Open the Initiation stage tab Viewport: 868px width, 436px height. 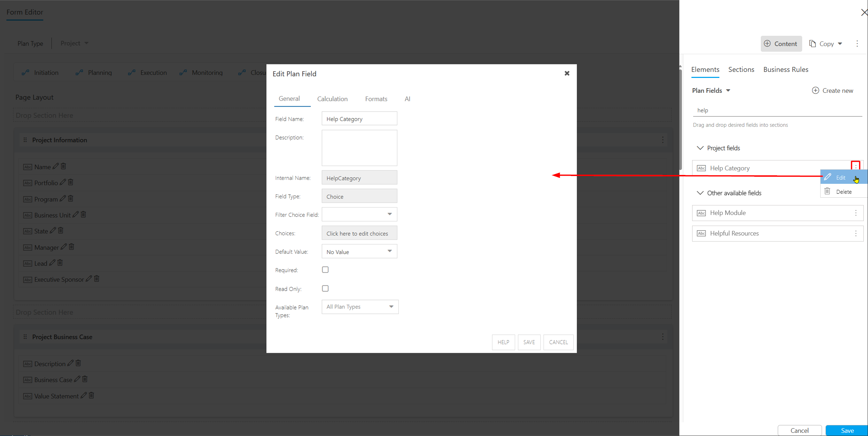[40, 73]
